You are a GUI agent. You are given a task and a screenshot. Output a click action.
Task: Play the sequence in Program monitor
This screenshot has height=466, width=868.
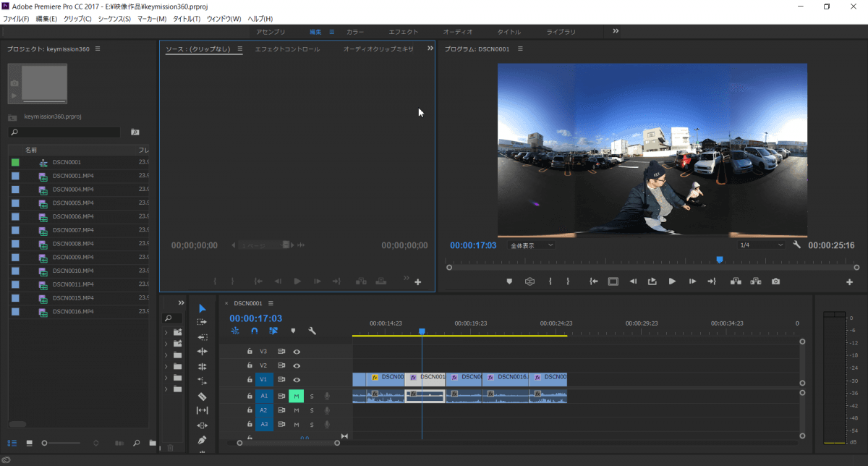(x=672, y=281)
